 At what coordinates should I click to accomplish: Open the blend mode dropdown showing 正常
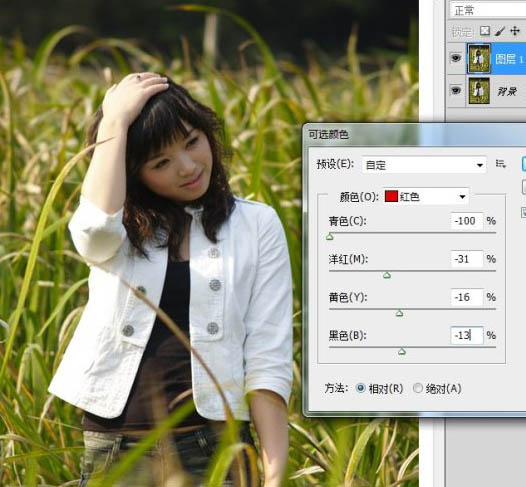tap(488, 10)
